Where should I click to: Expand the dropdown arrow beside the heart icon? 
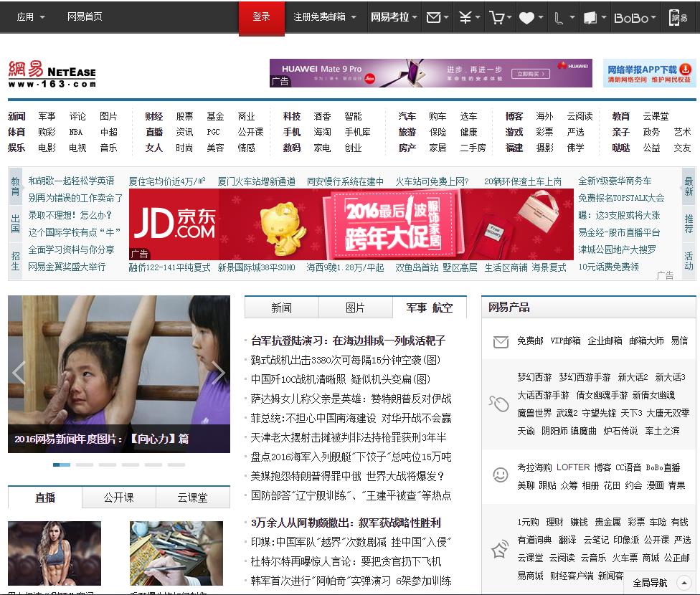tap(541, 17)
